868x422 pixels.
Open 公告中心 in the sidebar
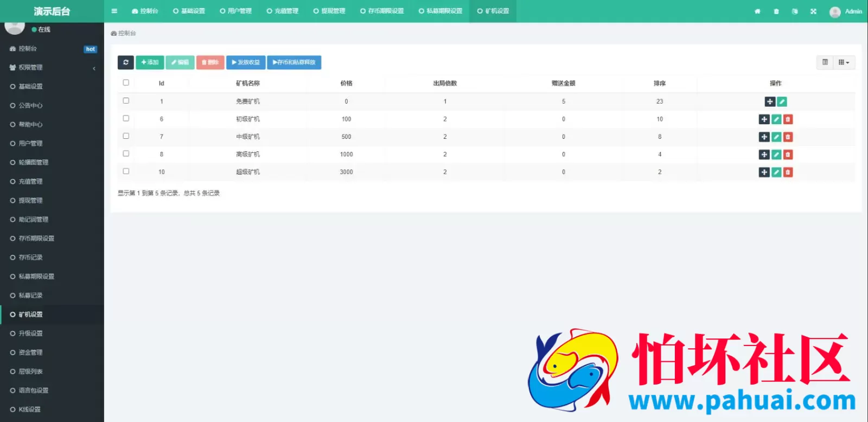[52, 106]
